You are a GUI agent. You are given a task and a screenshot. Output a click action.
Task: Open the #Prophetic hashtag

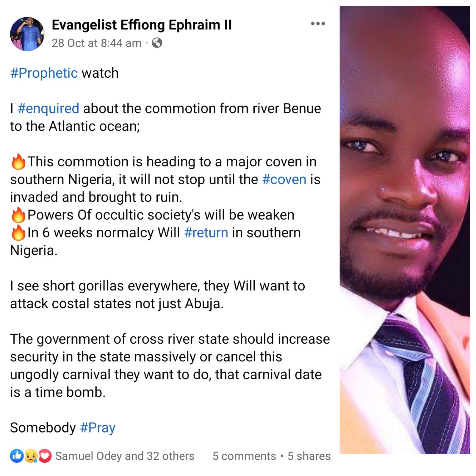pos(44,73)
